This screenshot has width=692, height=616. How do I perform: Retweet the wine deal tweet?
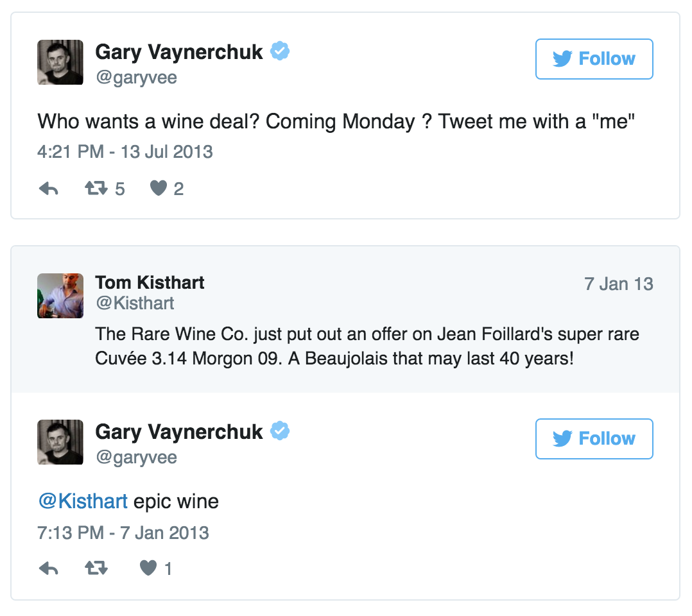(x=96, y=189)
